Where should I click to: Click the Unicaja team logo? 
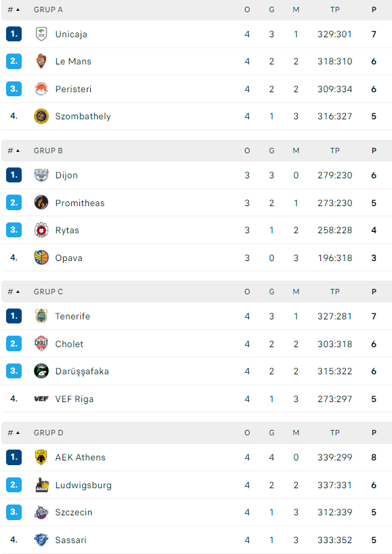pyautogui.click(x=41, y=35)
